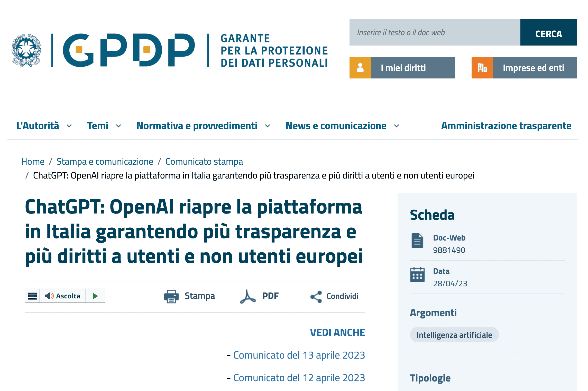Image resolution: width=588 pixels, height=391 pixels.
Task: Click the Argomenti section heading
Action: coord(433,313)
